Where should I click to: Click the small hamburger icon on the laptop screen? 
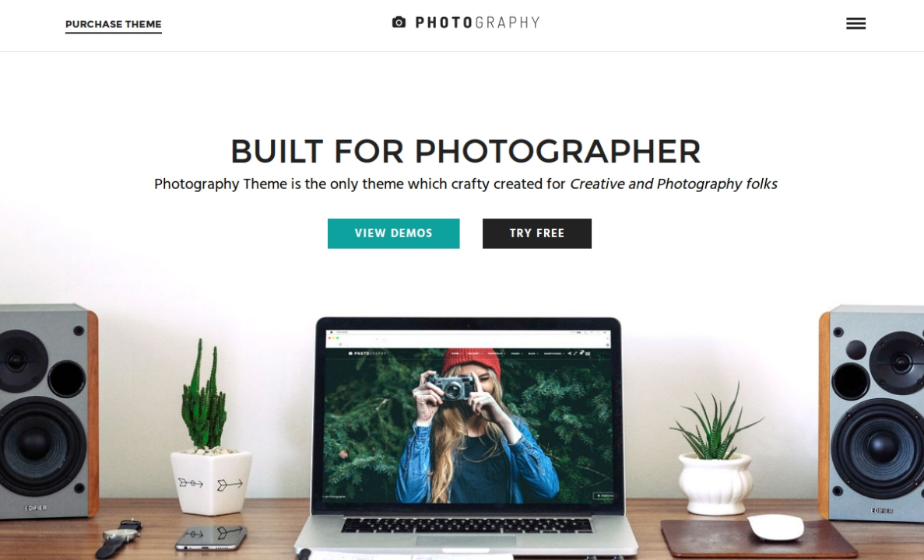point(588,353)
